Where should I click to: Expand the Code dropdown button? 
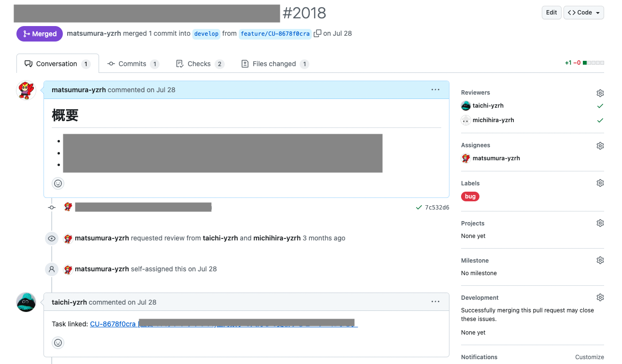click(x=583, y=13)
